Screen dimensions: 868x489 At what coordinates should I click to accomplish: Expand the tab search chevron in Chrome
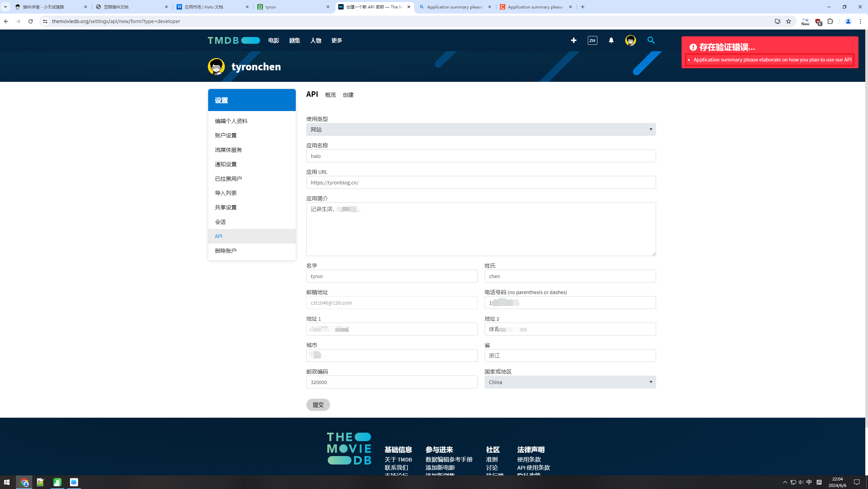5,7
